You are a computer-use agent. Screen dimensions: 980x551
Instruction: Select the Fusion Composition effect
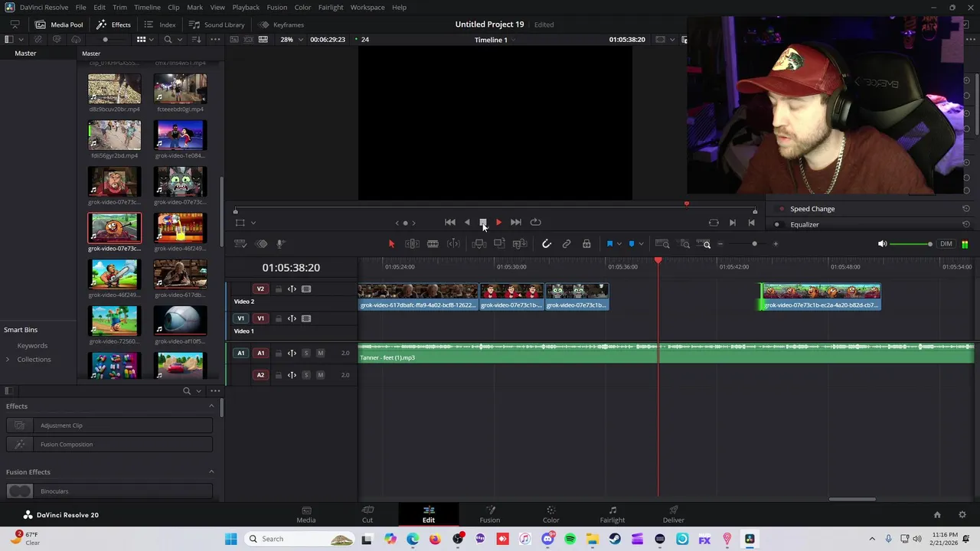pos(109,445)
